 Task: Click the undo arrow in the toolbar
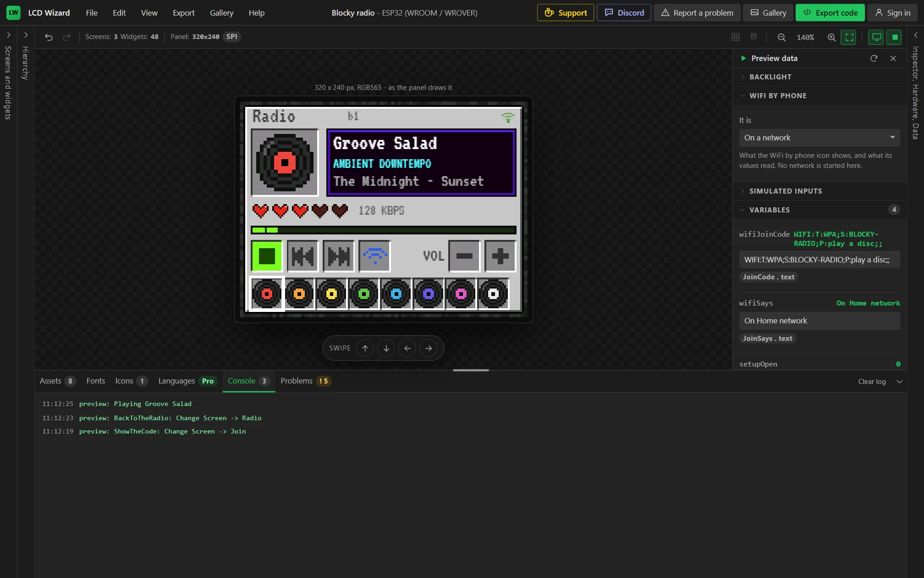pyautogui.click(x=49, y=37)
